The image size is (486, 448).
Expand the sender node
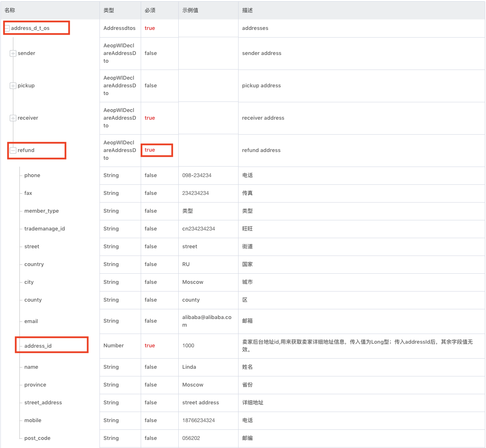13,53
